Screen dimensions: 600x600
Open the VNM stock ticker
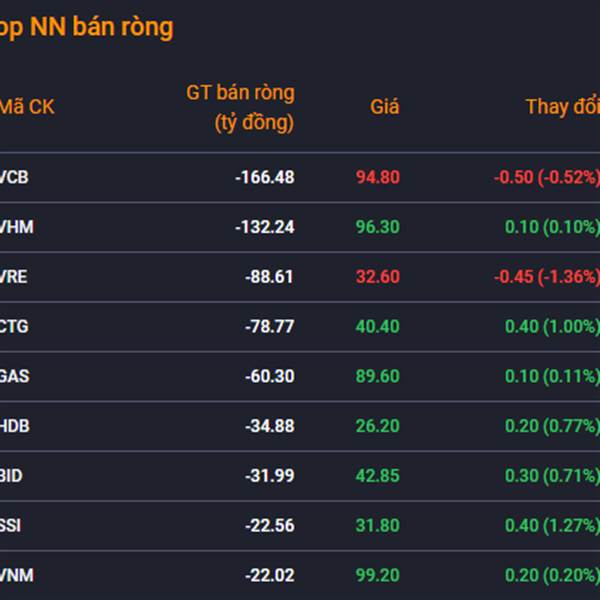click(17, 575)
